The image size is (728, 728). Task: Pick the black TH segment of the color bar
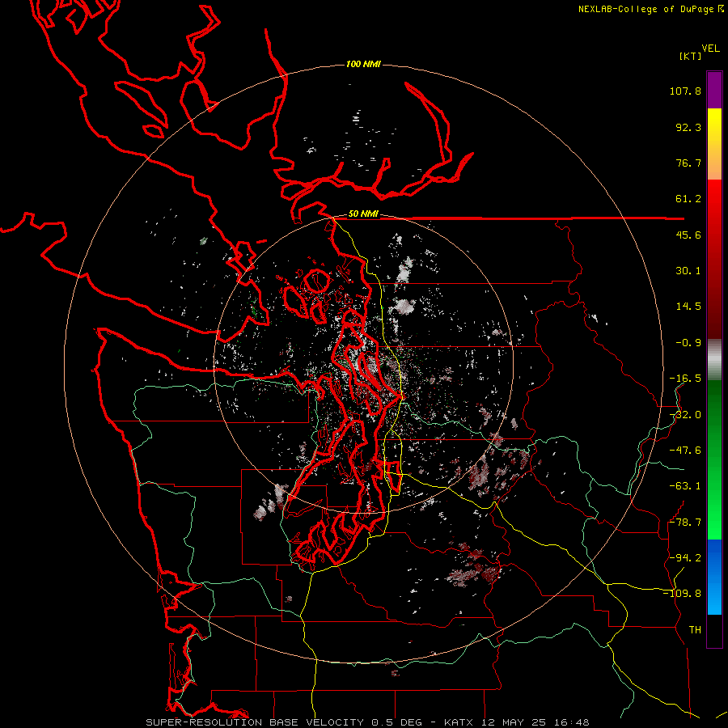coord(714,631)
